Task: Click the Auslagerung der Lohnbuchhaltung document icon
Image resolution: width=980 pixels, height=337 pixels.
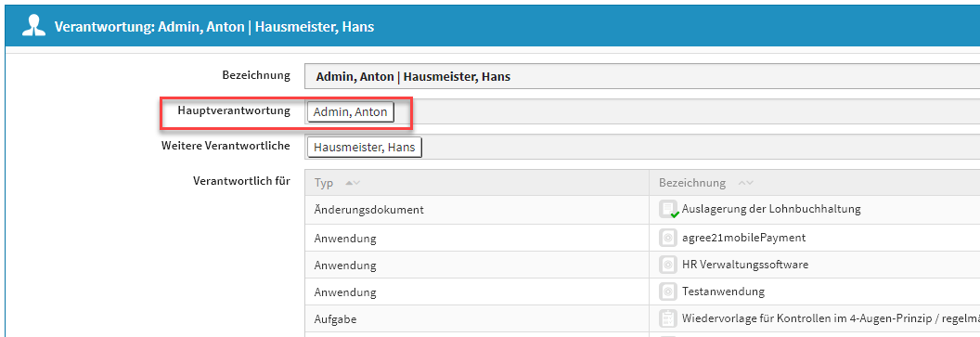Action: (x=669, y=210)
